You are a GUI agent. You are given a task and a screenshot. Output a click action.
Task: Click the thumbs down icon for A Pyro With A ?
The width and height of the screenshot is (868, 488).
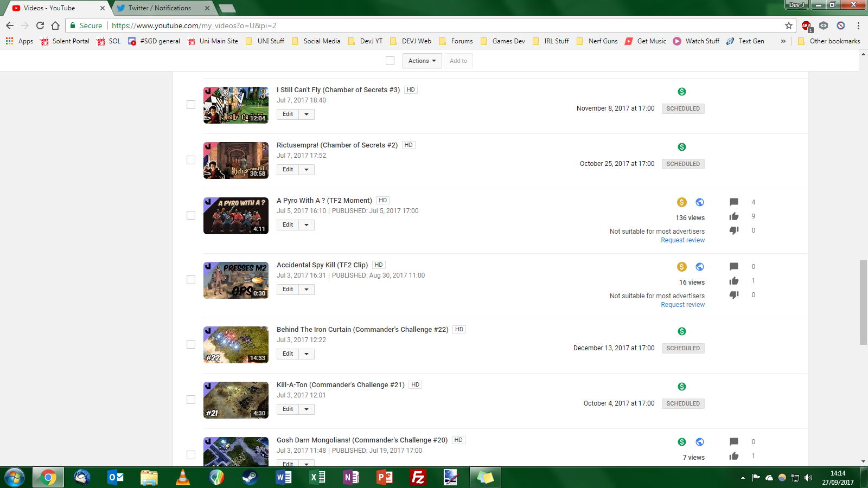734,230
